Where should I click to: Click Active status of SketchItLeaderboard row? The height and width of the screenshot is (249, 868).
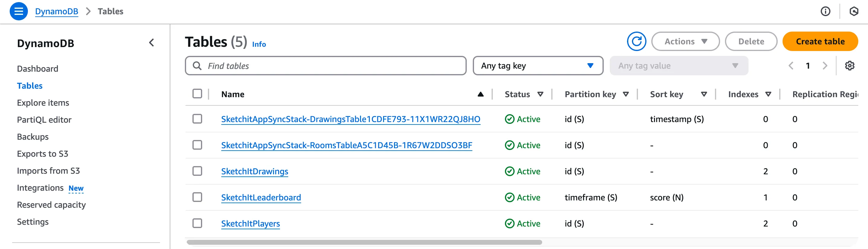(522, 197)
